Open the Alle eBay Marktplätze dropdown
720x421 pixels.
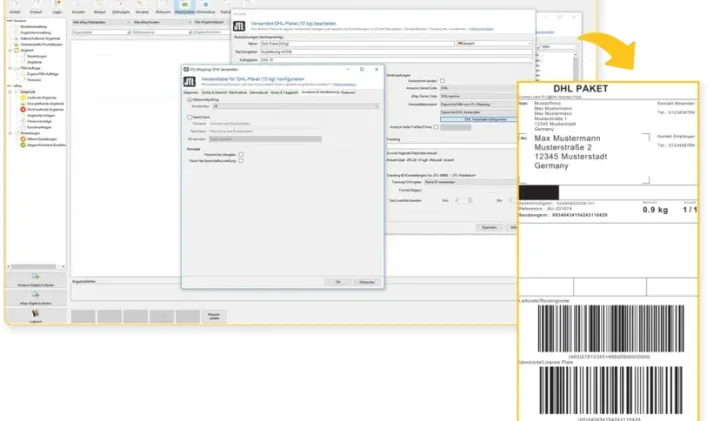coord(101,22)
